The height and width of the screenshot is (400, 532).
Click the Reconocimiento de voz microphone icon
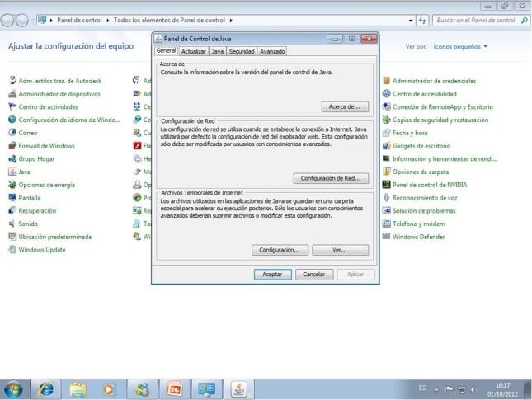point(387,197)
